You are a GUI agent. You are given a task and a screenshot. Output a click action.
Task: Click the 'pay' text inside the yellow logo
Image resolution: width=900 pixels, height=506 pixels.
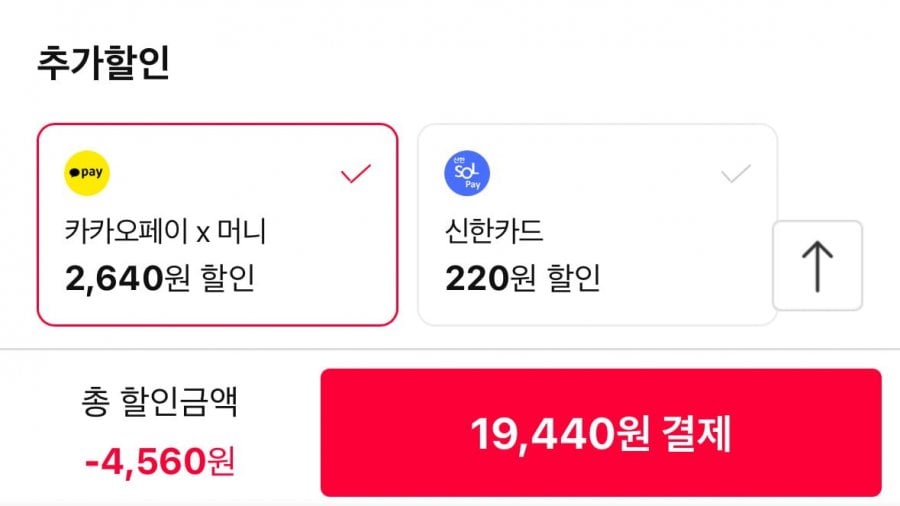[x=93, y=173]
